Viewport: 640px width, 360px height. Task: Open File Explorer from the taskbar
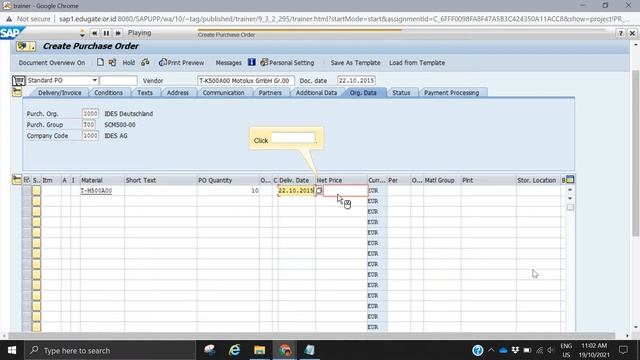click(x=260, y=350)
